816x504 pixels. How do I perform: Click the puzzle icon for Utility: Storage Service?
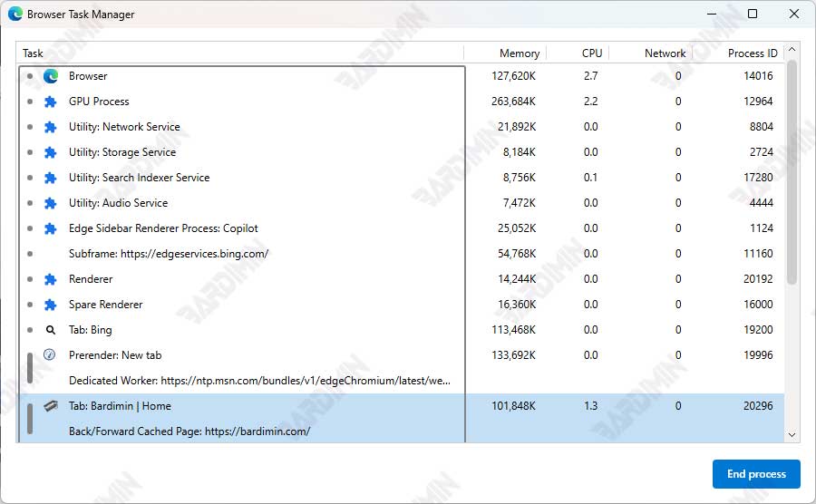tap(51, 152)
